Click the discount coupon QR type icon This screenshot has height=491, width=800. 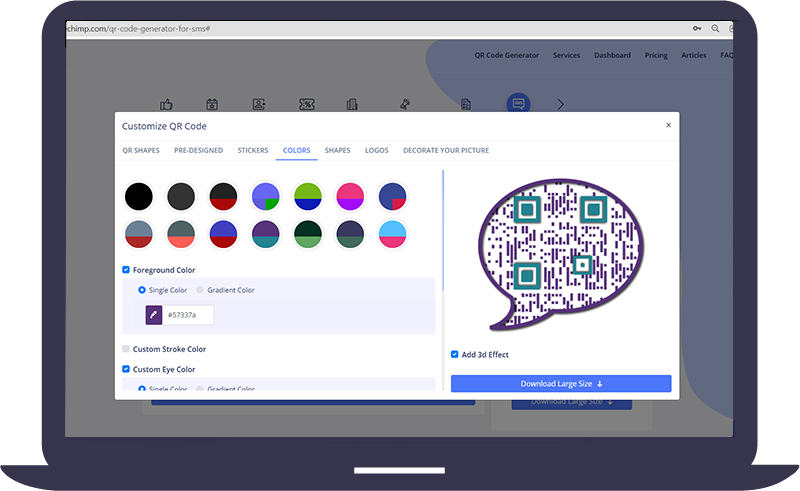coord(307,105)
